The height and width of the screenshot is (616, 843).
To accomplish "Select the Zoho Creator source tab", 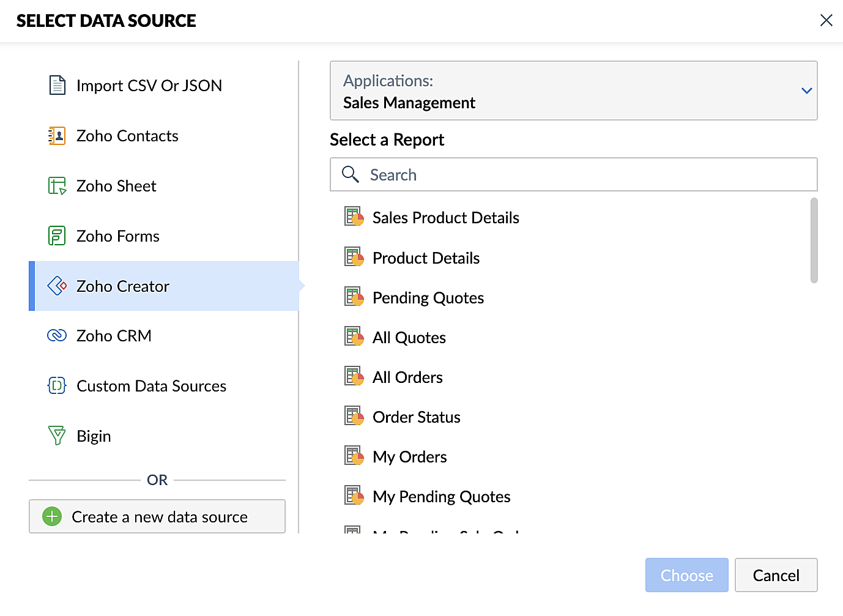I will 164,286.
